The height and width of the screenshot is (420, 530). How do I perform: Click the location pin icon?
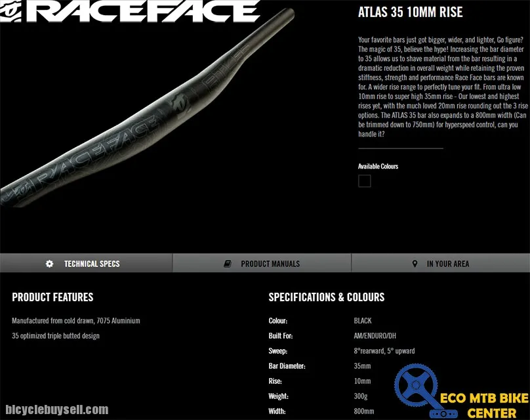[415, 264]
